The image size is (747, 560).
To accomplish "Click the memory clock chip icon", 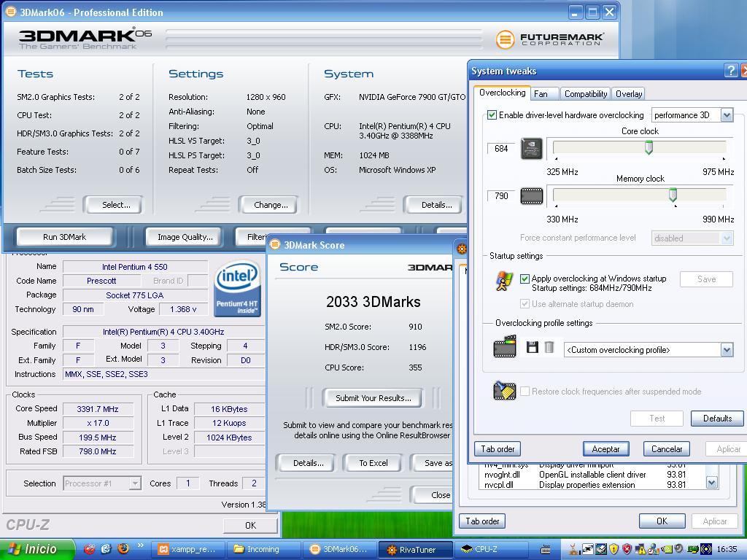I will click(x=531, y=196).
